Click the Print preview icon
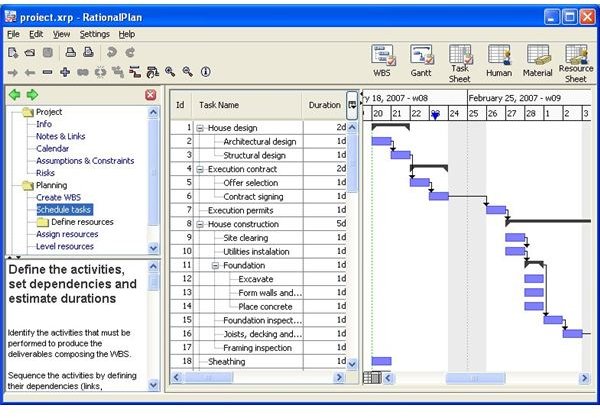The image size is (600, 418). click(89, 52)
